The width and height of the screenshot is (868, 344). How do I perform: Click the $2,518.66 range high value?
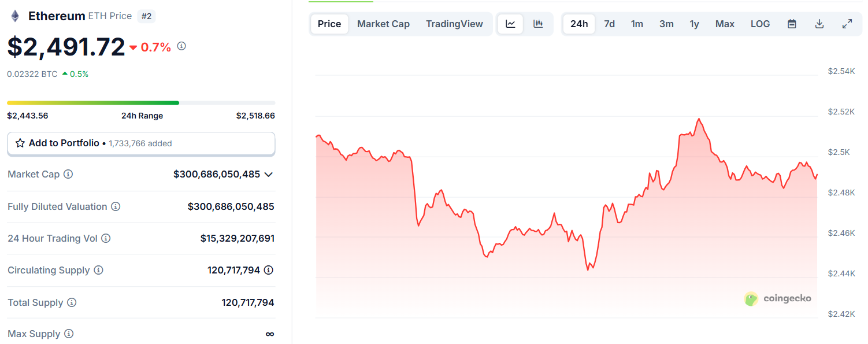255,116
